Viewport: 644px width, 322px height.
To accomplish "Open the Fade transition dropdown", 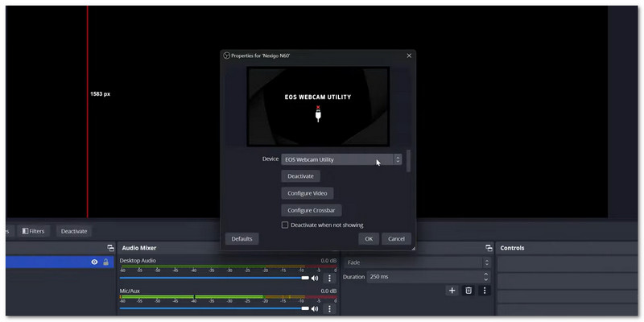I will [417, 262].
